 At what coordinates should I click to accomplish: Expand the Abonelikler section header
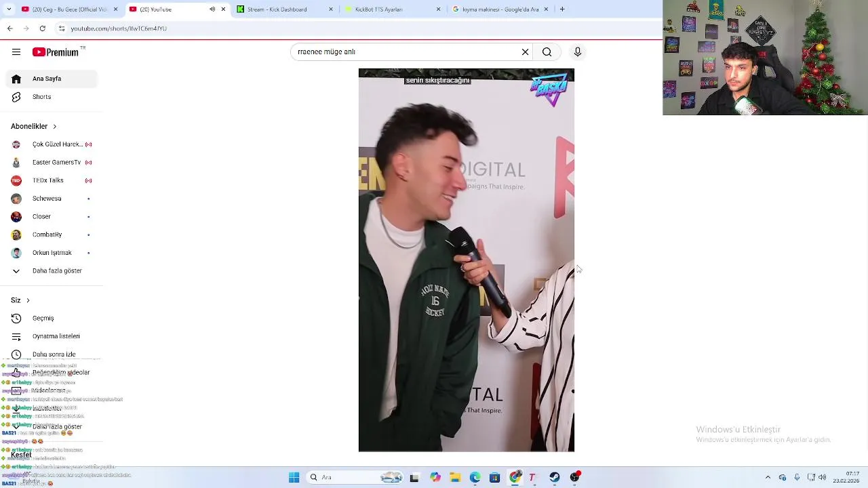pos(34,127)
